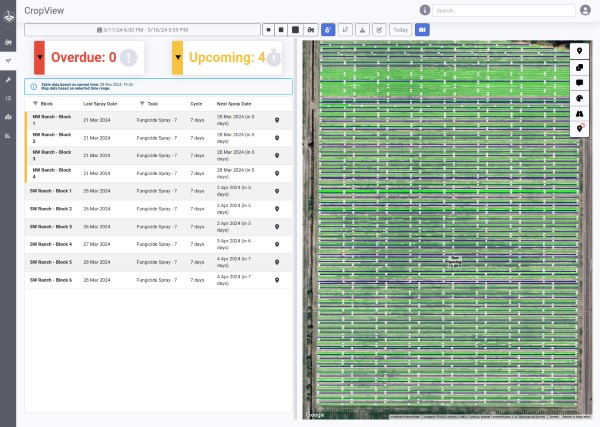Click the info help icon near search
Image resolution: width=600 pixels, height=427 pixels.
pos(425,10)
